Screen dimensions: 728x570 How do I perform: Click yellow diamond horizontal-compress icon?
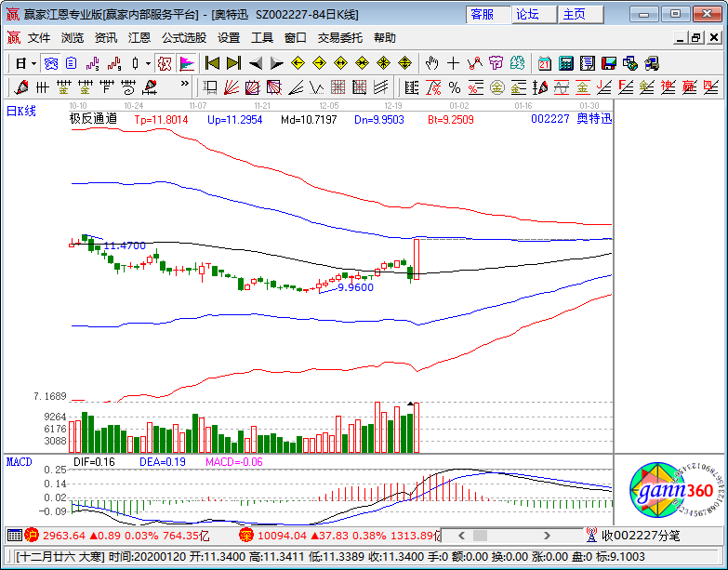pyautogui.click(x=362, y=63)
